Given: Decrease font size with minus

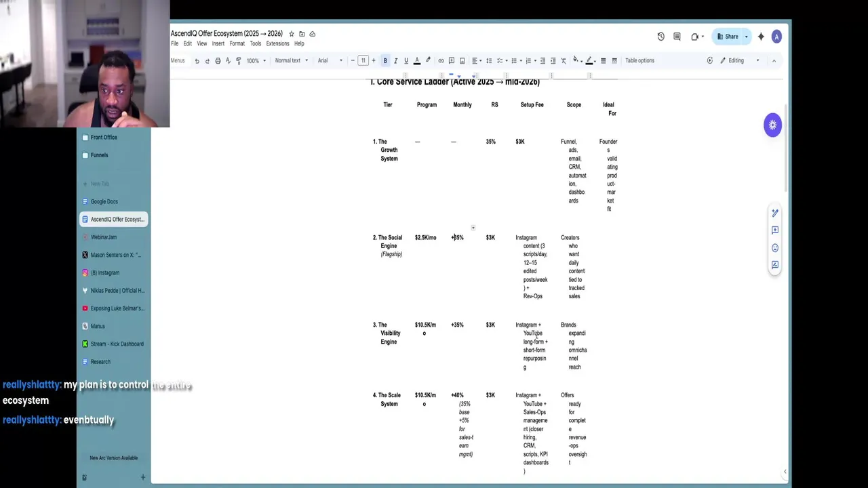Looking at the screenshot, I should tap(353, 61).
